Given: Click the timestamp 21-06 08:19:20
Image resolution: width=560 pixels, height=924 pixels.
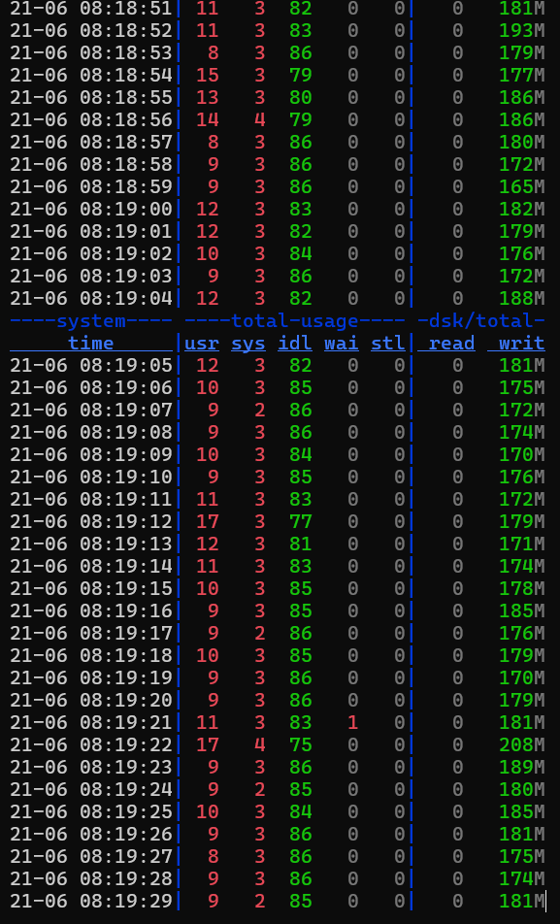Looking at the screenshot, I should (x=91, y=701).
